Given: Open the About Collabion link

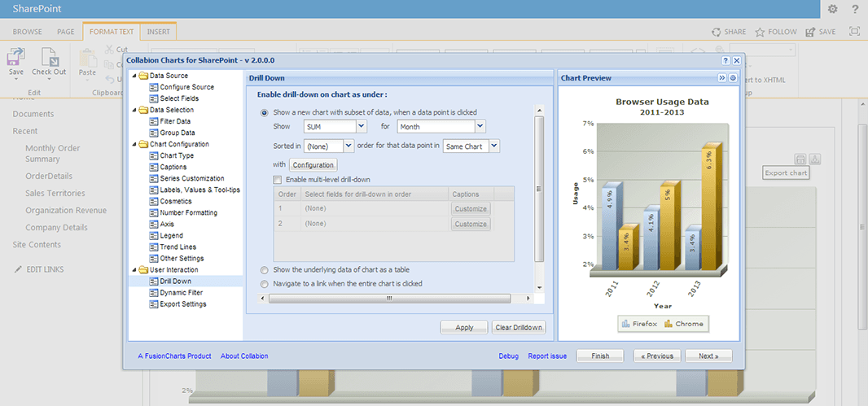Looking at the screenshot, I should pyautogui.click(x=244, y=356).
